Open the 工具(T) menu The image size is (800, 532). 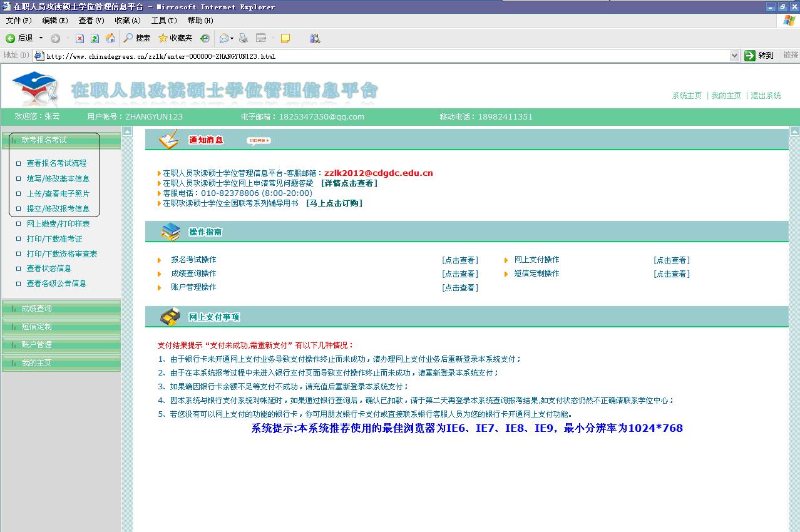tap(164, 21)
